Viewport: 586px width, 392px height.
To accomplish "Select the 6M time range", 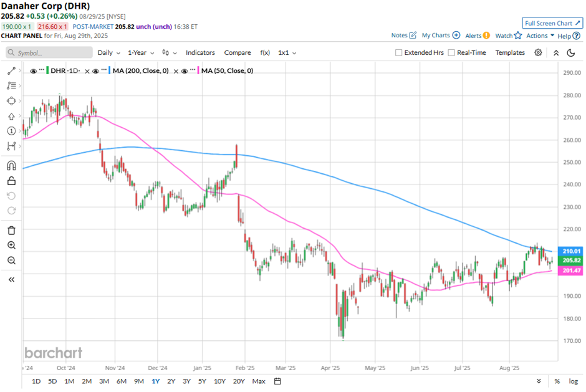I will (122, 381).
